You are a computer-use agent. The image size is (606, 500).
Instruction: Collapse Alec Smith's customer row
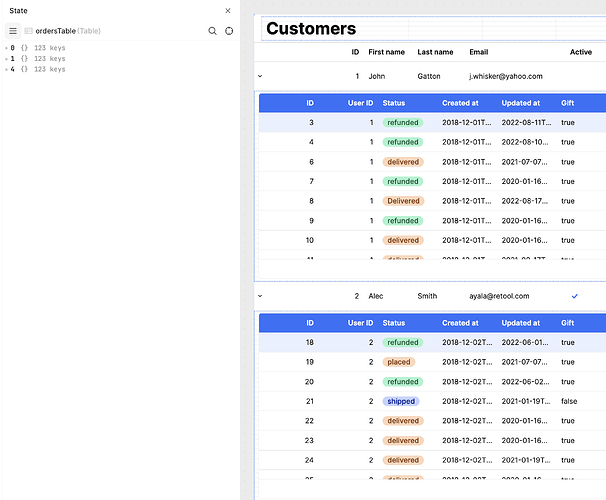coord(260,296)
